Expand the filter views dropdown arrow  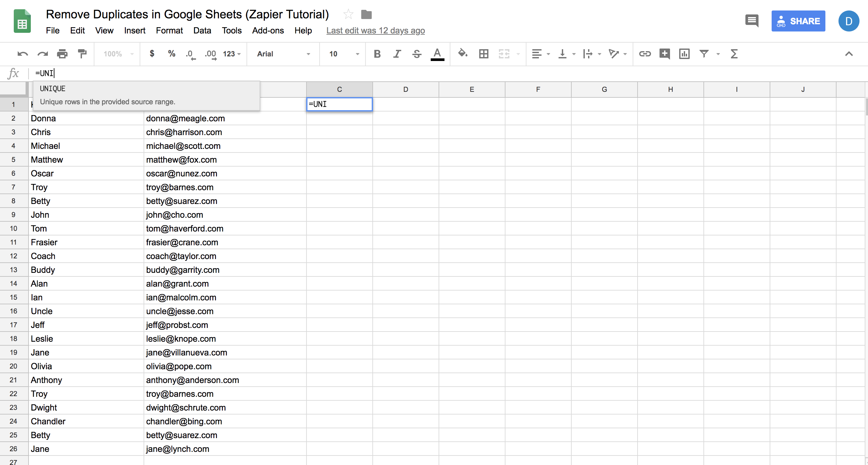pos(718,54)
